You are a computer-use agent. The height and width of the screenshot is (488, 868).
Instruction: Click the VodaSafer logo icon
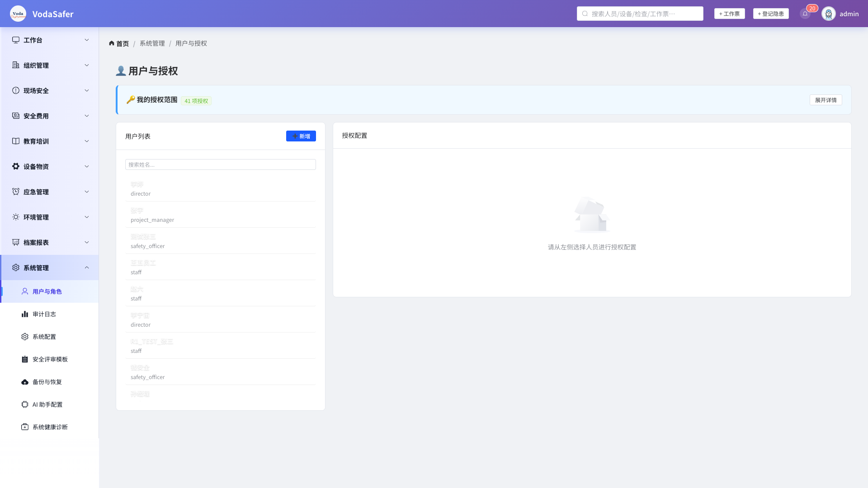[x=18, y=14]
